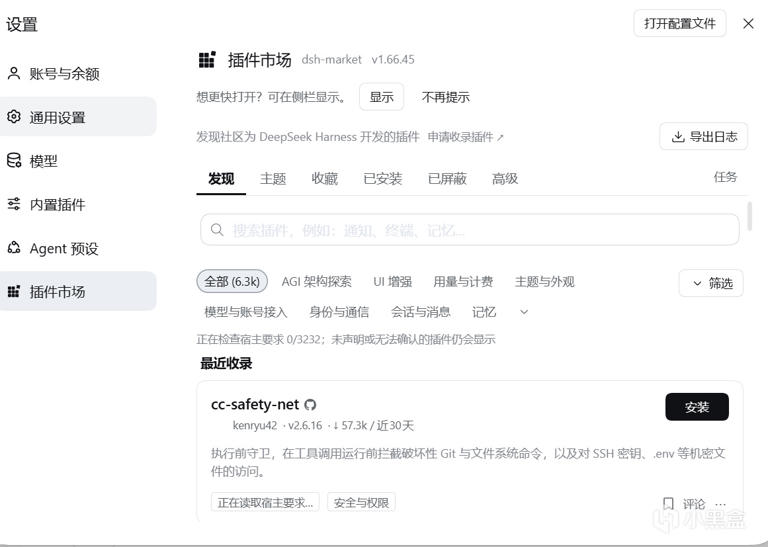
Task: Switch to the 发现 tab
Action: pyautogui.click(x=221, y=179)
